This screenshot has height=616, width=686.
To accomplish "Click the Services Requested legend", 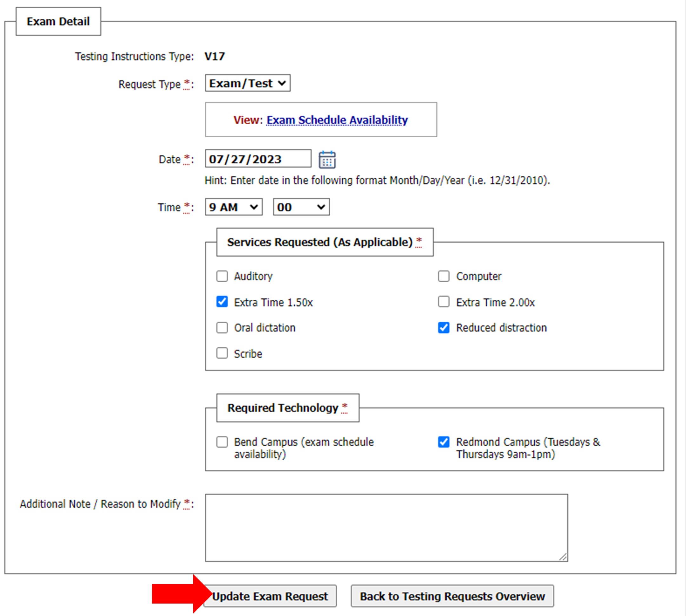I will [x=324, y=242].
